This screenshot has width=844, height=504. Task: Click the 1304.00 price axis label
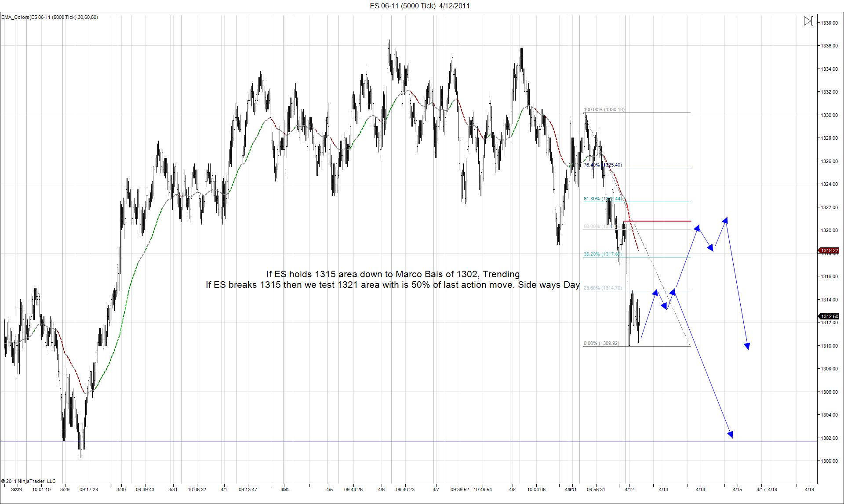[x=829, y=415]
